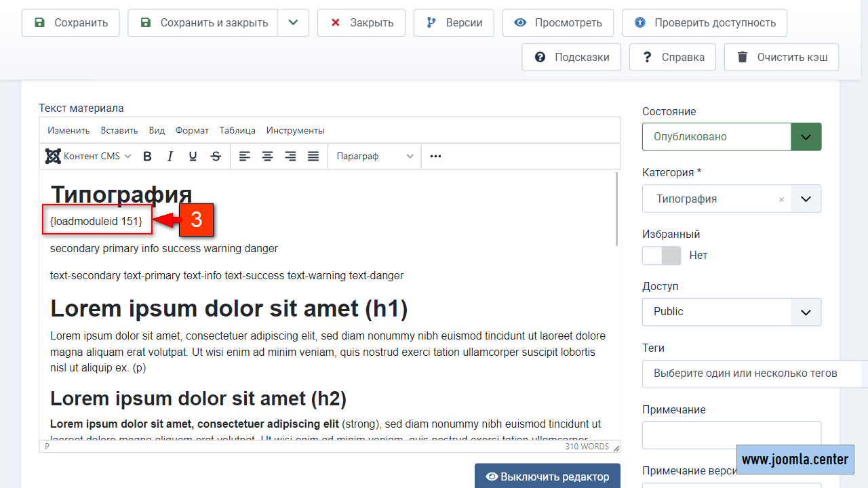
Task: Open the Вставить menu
Action: (x=119, y=130)
